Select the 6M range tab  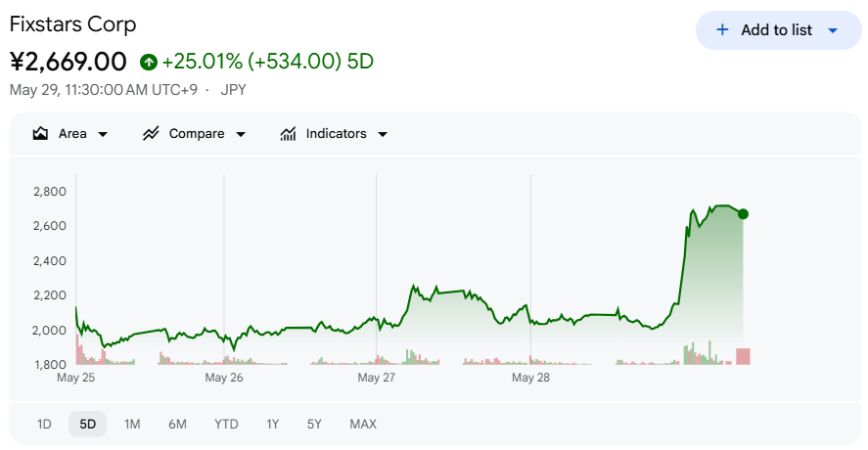point(177,424)
